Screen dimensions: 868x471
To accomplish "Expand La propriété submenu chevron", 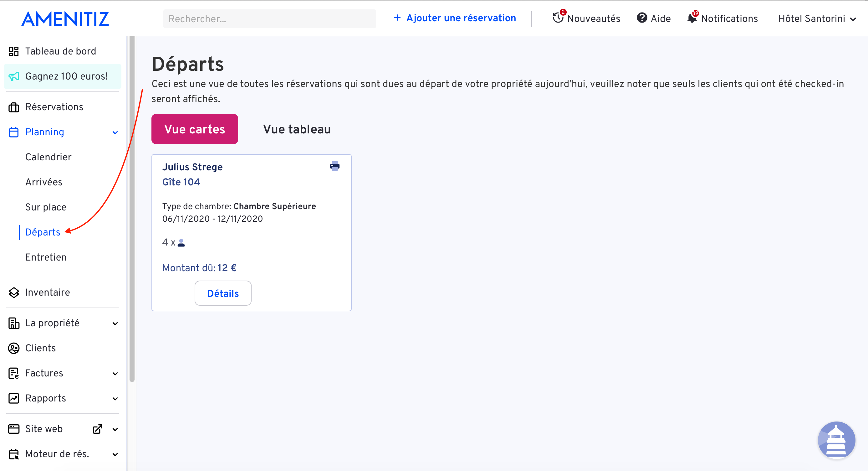I will (115, 324).
